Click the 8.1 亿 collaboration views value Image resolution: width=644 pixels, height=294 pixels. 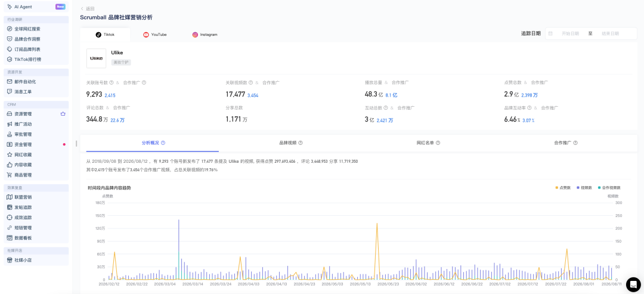point(391,95)
